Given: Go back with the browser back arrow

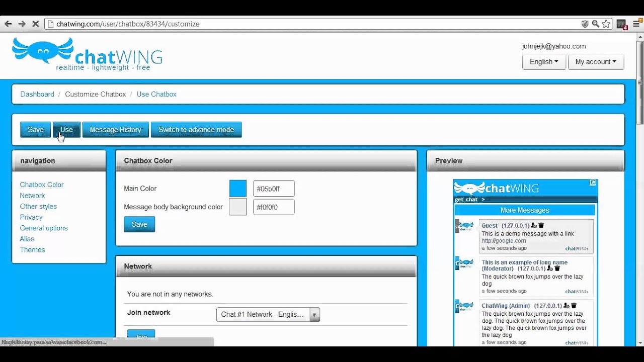Looking at the screenshot, I should point(8,24).
